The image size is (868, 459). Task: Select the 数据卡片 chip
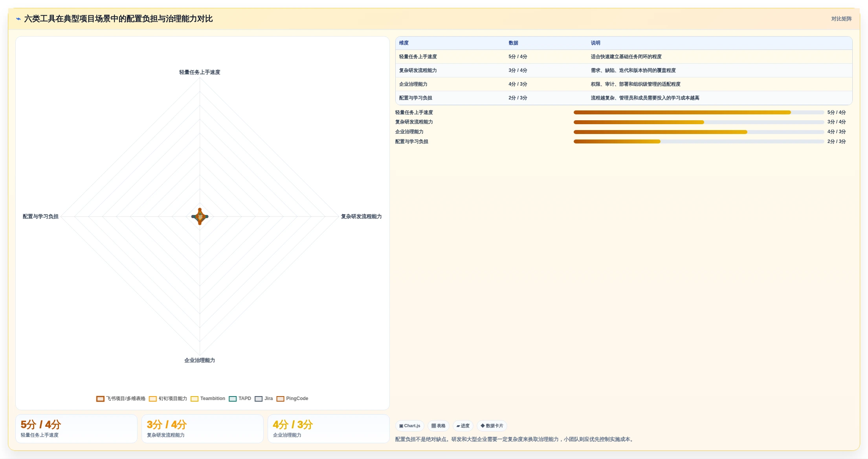point(492,426)
